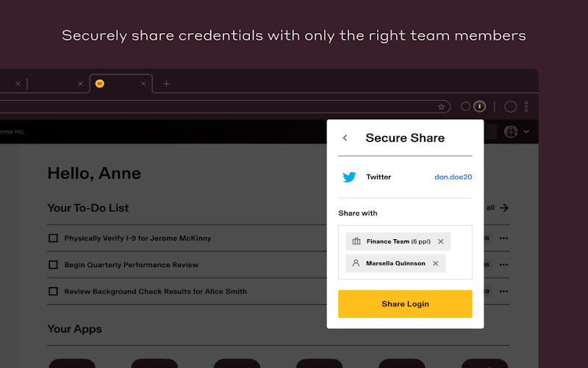The image size is (588, 368).
Task: Click the Your To-Do List heading
Action: (x=87, y=208)
